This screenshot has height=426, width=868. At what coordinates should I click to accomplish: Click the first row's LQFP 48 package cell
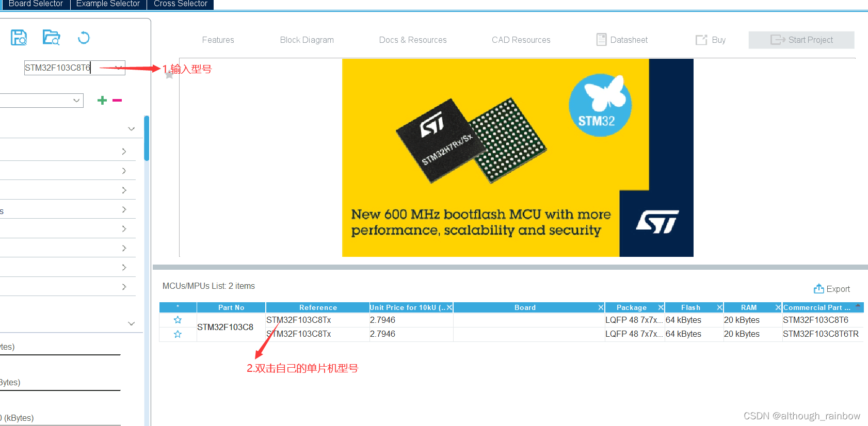[x=634, y=320]
